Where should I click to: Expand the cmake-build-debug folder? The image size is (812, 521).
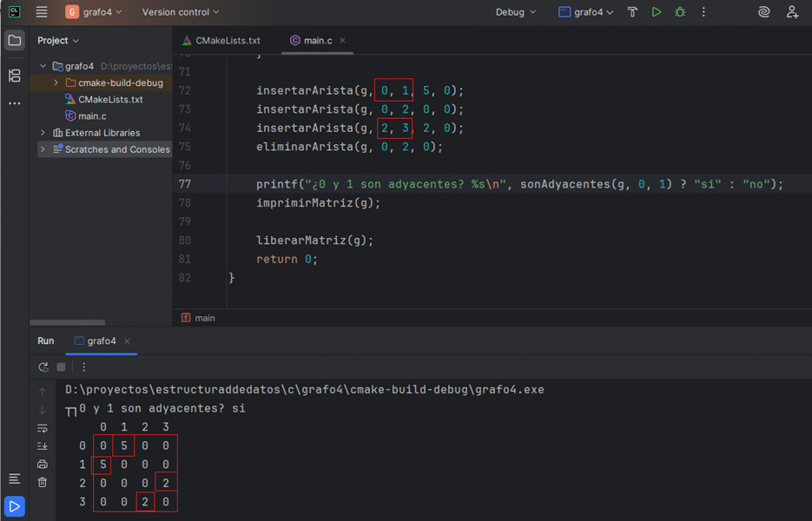(56, 83)
